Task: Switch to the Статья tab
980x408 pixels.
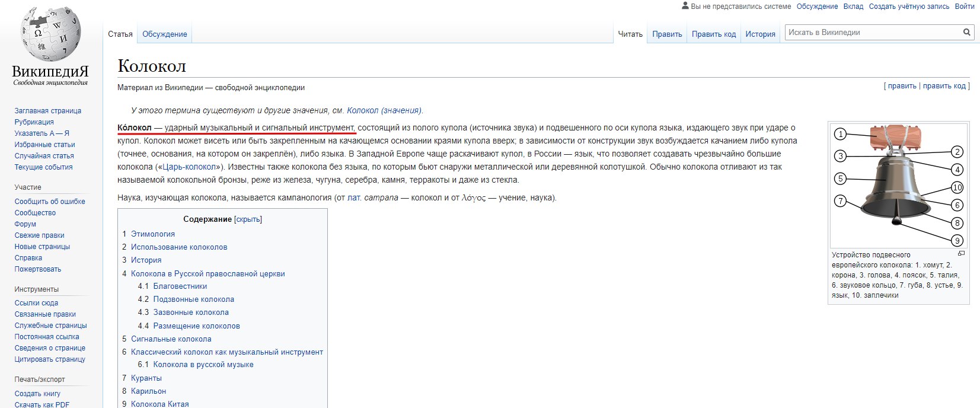Action: (120, 34)
